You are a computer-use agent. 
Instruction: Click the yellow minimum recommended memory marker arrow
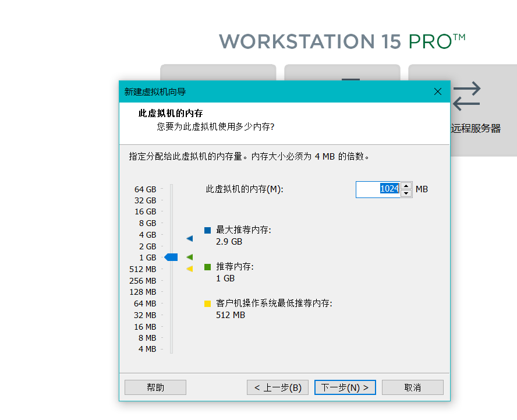pos(190,269)
